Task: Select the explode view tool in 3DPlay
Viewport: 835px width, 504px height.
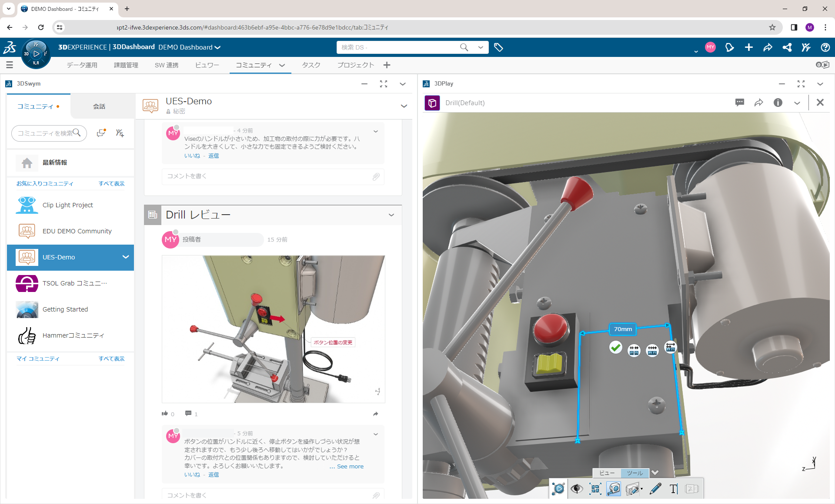Action: [595, 489]
